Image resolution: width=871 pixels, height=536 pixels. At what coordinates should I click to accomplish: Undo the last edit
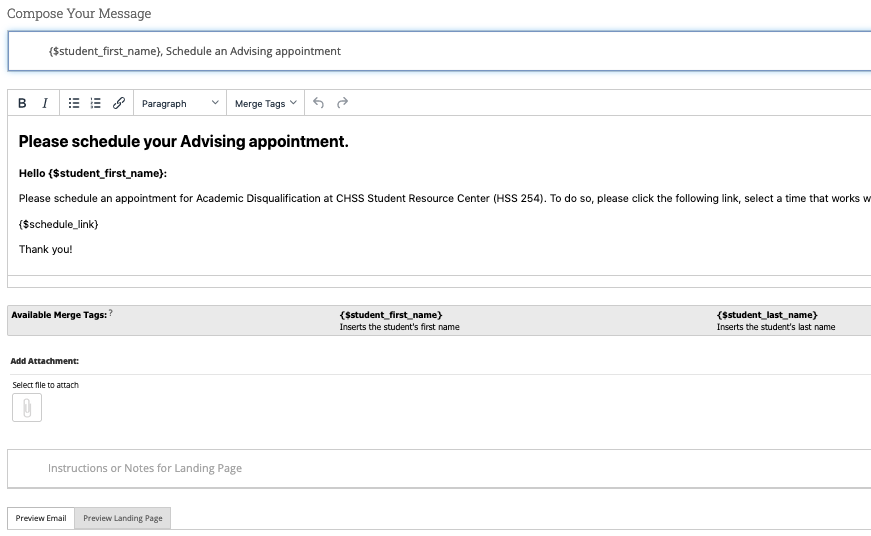(318, 103)
